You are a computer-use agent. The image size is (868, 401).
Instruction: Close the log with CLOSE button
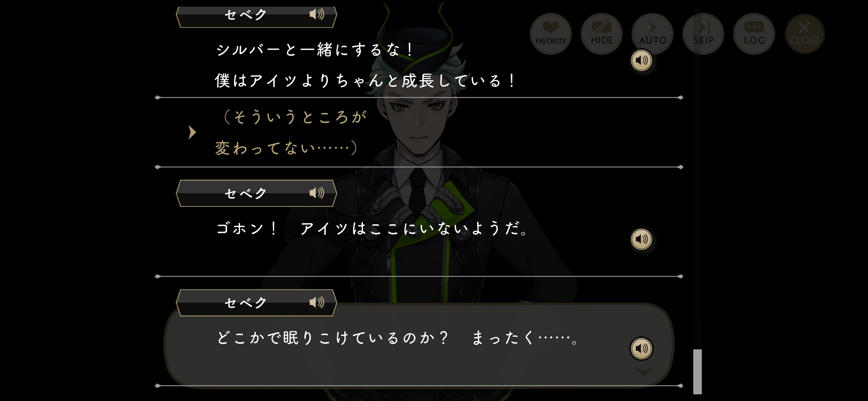coord(805,34)
